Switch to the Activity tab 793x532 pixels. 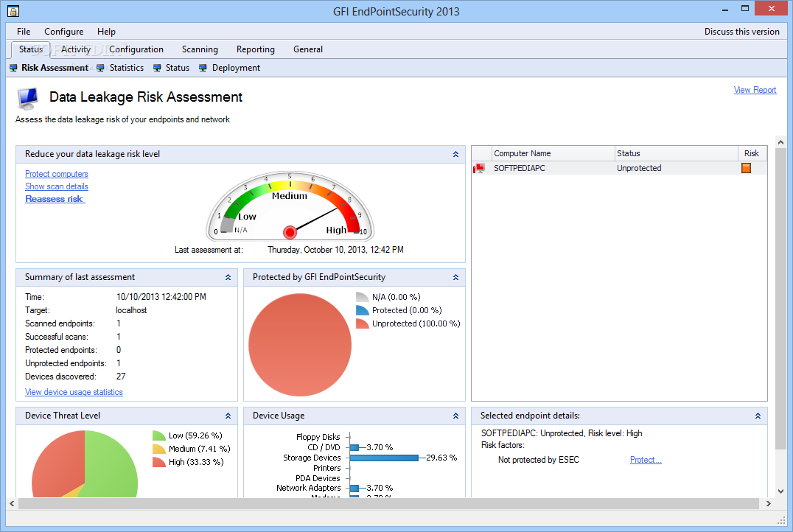coord(76,49)
